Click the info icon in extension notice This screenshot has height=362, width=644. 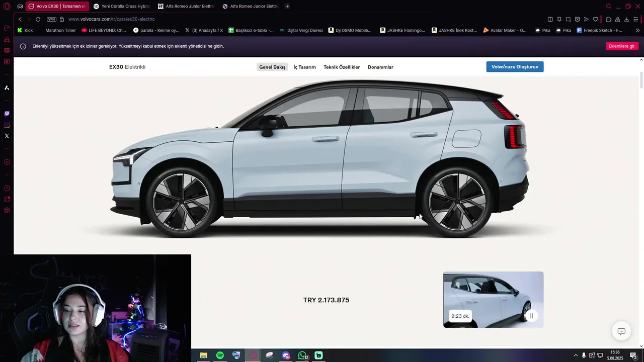click(x=23, y=46)
